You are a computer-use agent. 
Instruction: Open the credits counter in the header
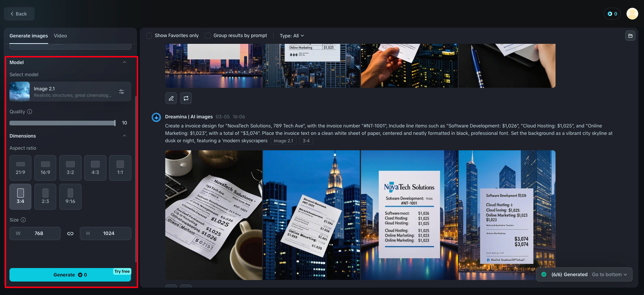pyautogui.click(x=612, y=14)
